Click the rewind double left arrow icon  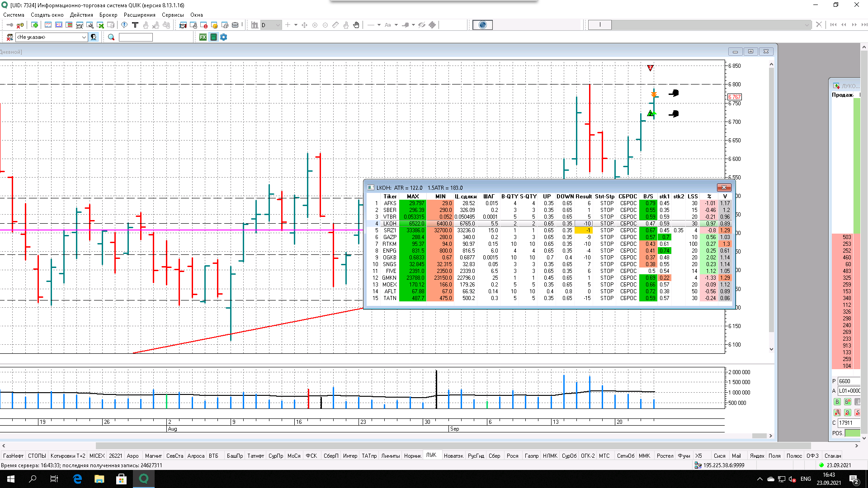click(x=844, y=25)
